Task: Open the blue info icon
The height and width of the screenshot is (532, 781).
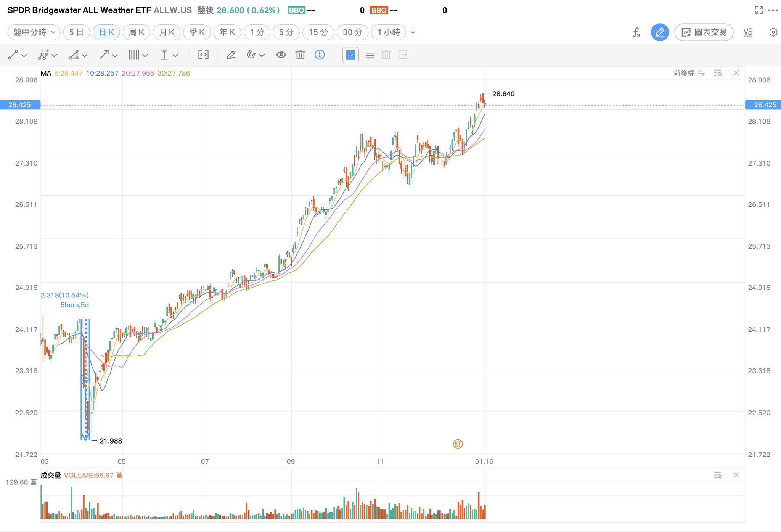Action: point(320,55)
